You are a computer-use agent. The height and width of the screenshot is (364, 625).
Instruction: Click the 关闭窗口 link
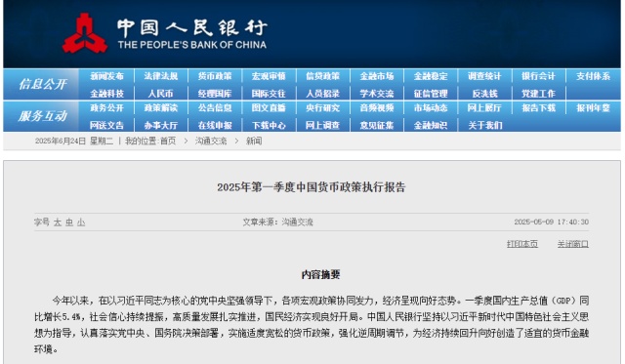click(573, 244)
